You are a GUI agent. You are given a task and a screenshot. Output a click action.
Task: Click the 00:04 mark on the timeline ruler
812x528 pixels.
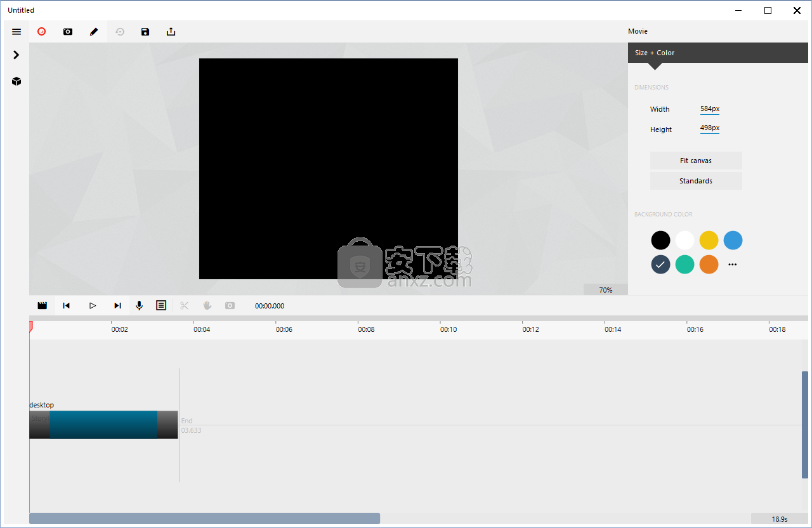click(x=202, y=329)
